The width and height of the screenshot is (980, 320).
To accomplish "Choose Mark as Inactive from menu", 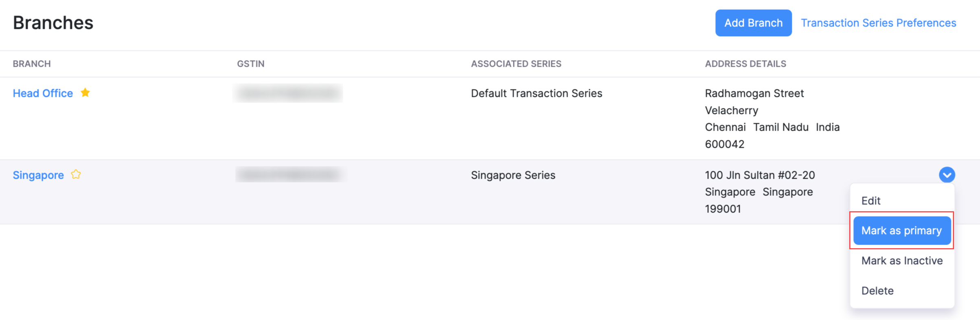I will point(902,261).
